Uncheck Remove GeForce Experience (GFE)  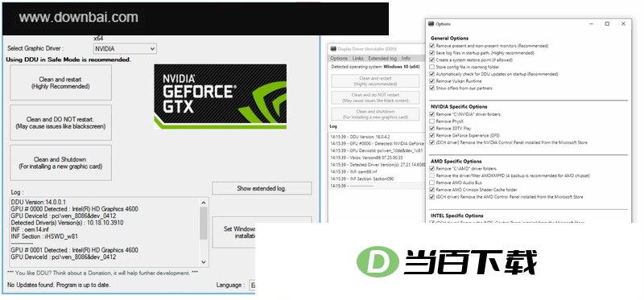pyautogui.click(x=431, y=135)
